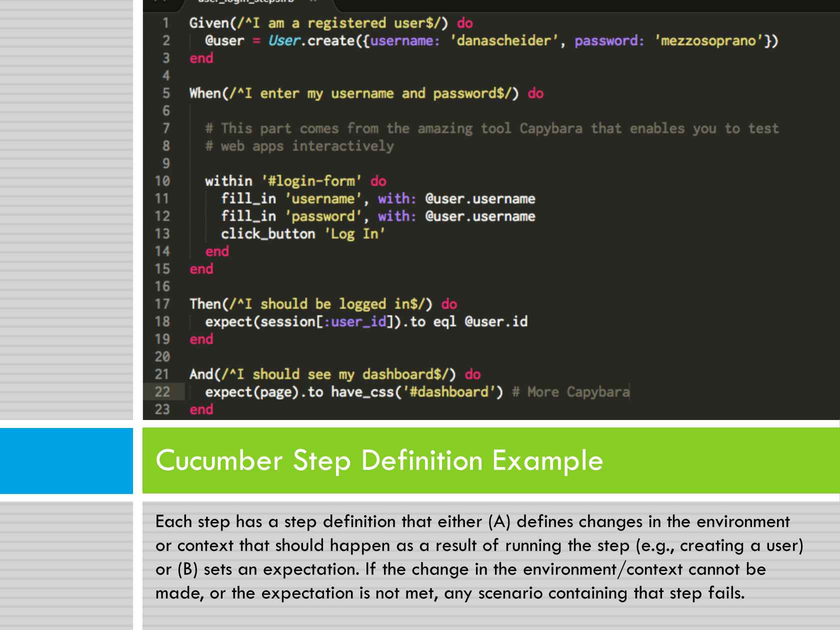Click '# More Capybara' comment

pyautogui.click(x=570, y=392)
